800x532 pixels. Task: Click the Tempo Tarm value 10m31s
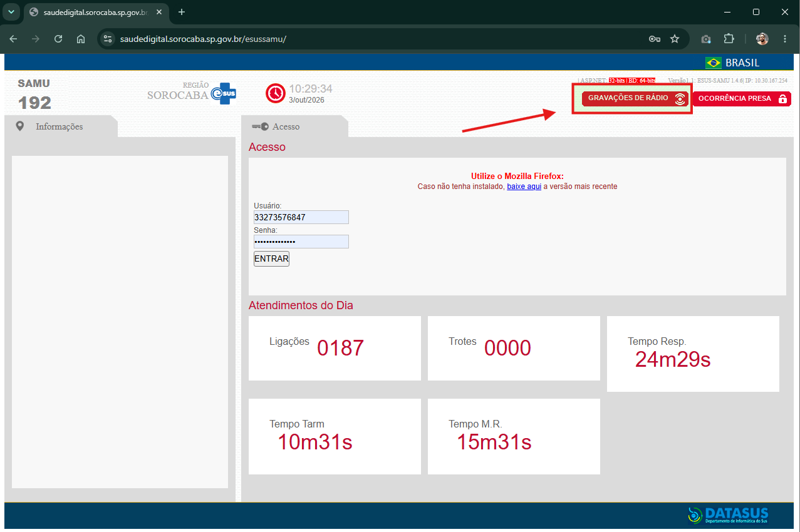315,442
